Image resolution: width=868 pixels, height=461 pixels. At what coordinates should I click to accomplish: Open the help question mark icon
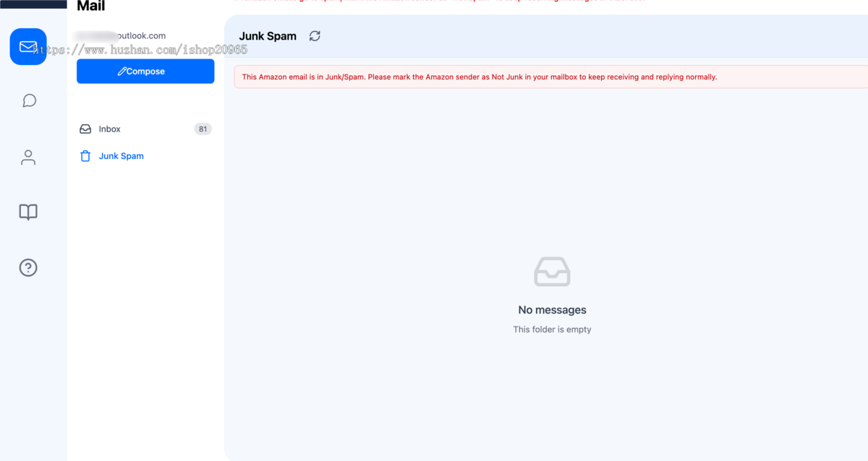(28, 267)
